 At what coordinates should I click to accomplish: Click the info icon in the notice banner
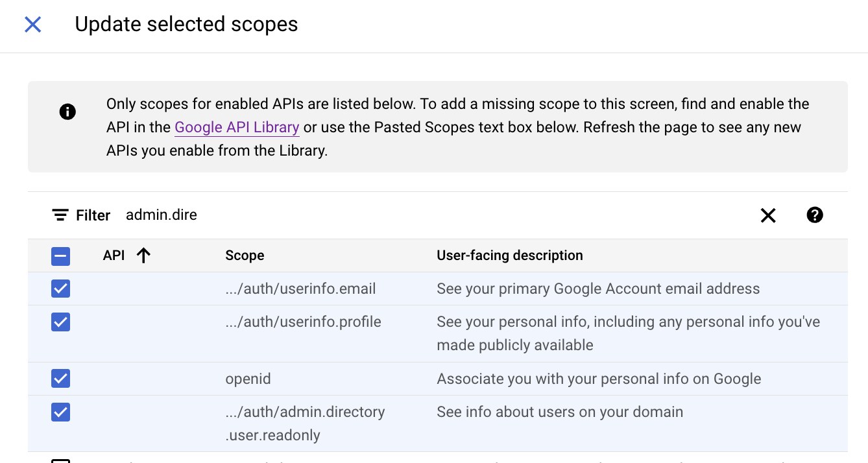click(x=67, y=112)
